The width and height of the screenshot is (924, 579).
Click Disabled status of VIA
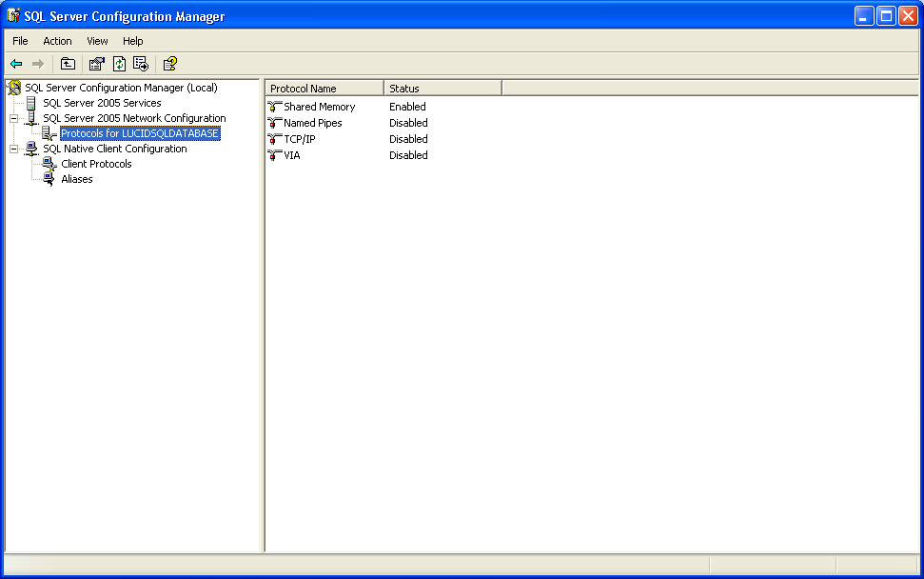(408, 155)
